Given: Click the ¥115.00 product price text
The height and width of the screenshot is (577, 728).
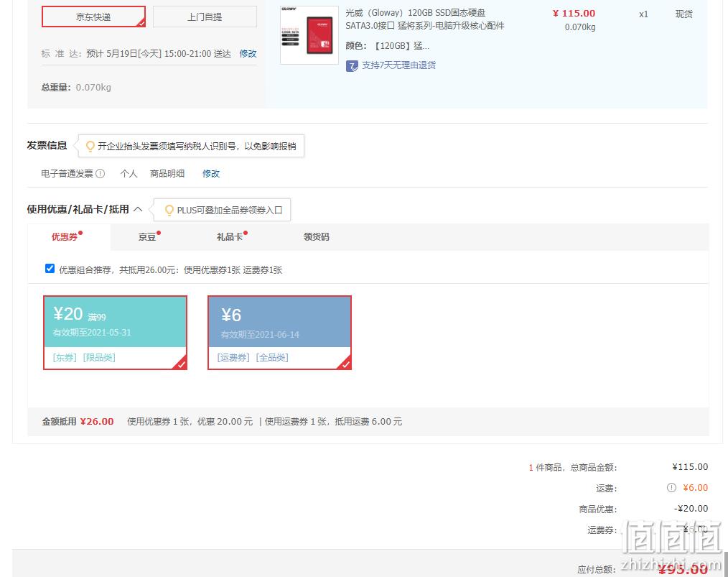Looking at the screenshot, I should tap(574, 14).
